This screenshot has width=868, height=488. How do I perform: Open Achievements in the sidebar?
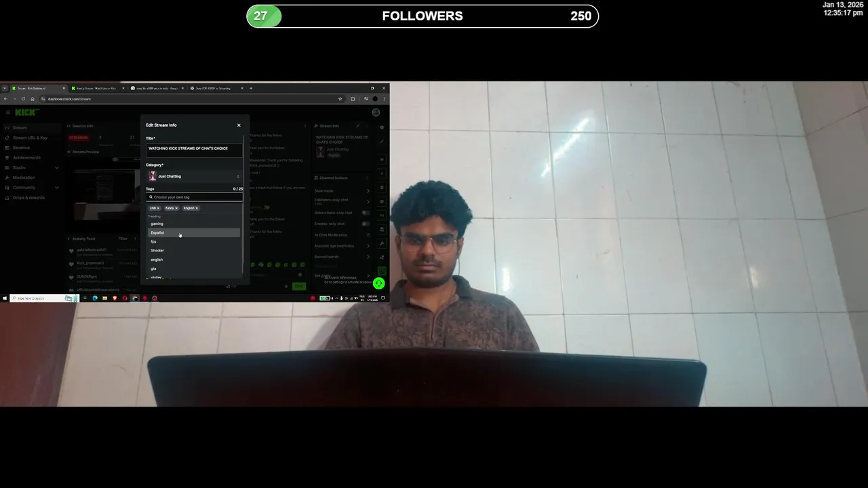32,157
